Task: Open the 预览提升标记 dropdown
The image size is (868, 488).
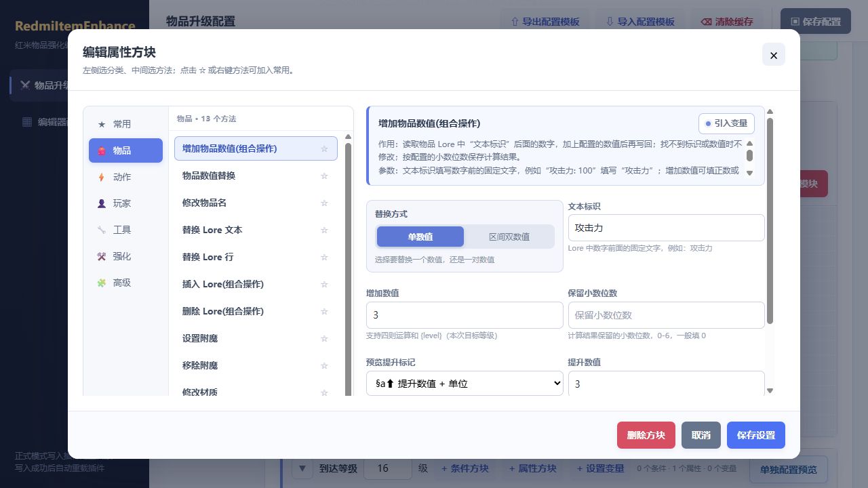Action: click(465, 384)
